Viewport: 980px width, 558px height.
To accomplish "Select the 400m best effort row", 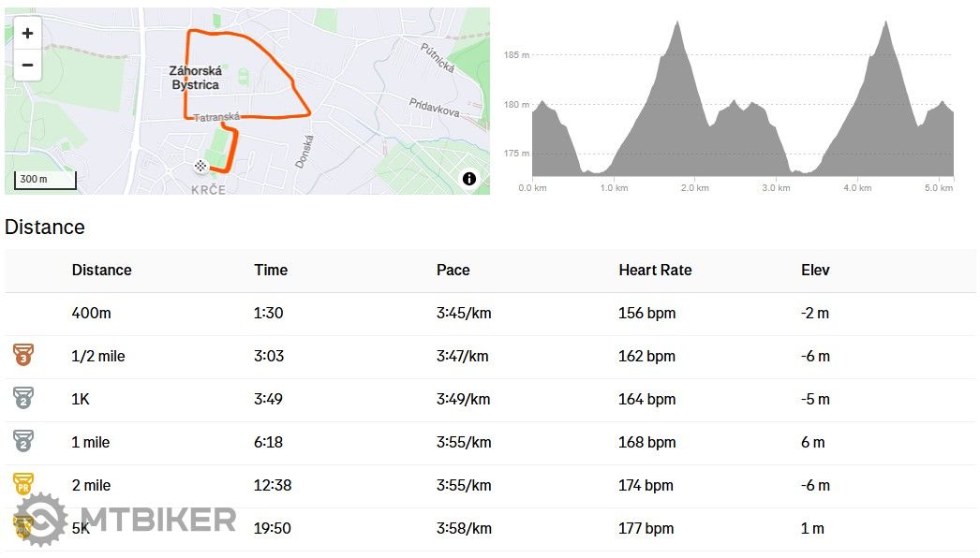I will (x=490, y=313).
